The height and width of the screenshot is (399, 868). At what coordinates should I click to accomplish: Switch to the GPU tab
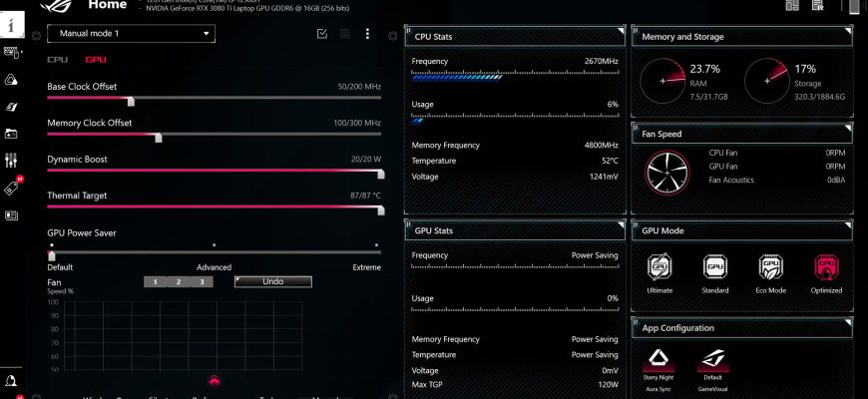pos(96,60)
